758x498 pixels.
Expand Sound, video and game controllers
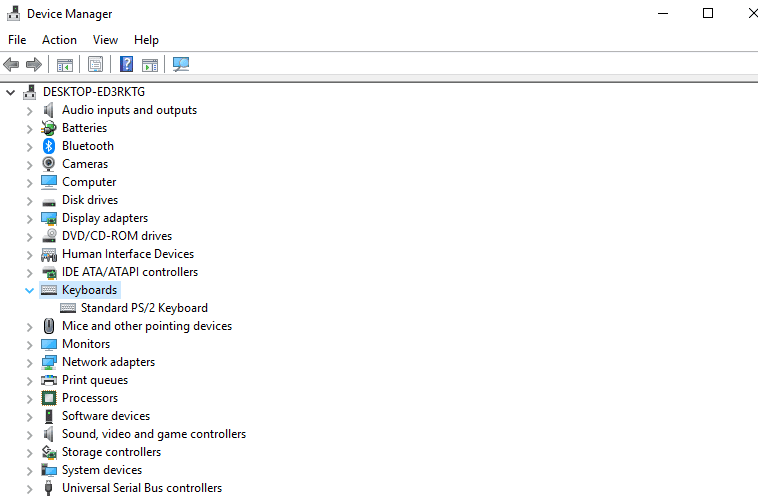(29, 435)
